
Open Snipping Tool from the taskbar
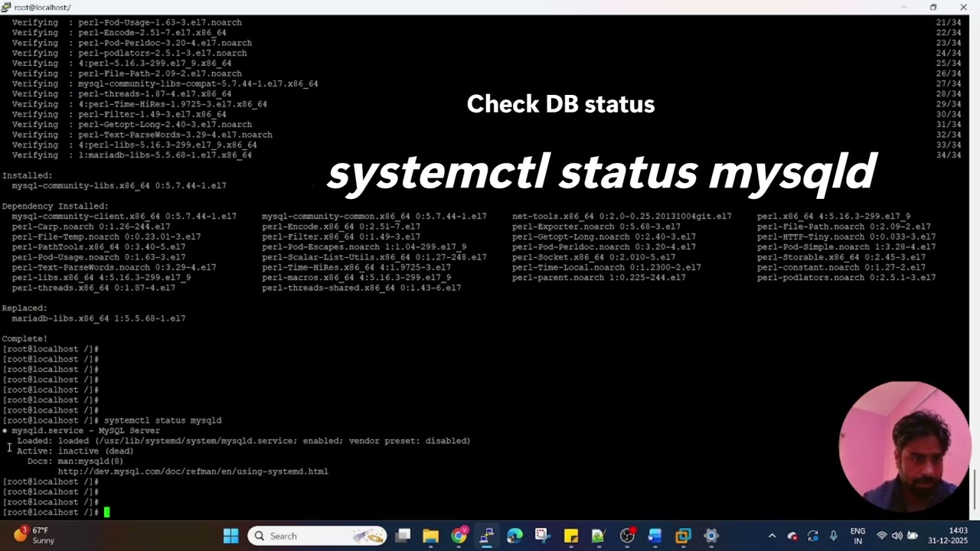pyautogui.click(x=542, y=536)
